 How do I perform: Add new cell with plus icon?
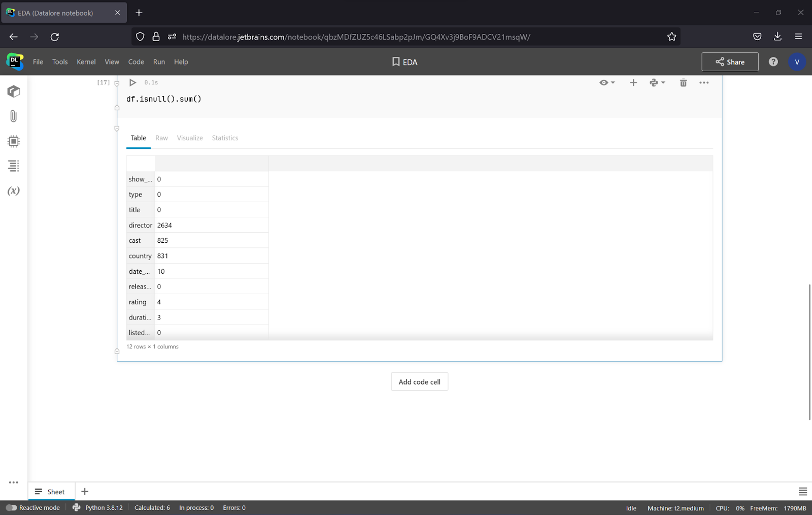tap(633, 82)
